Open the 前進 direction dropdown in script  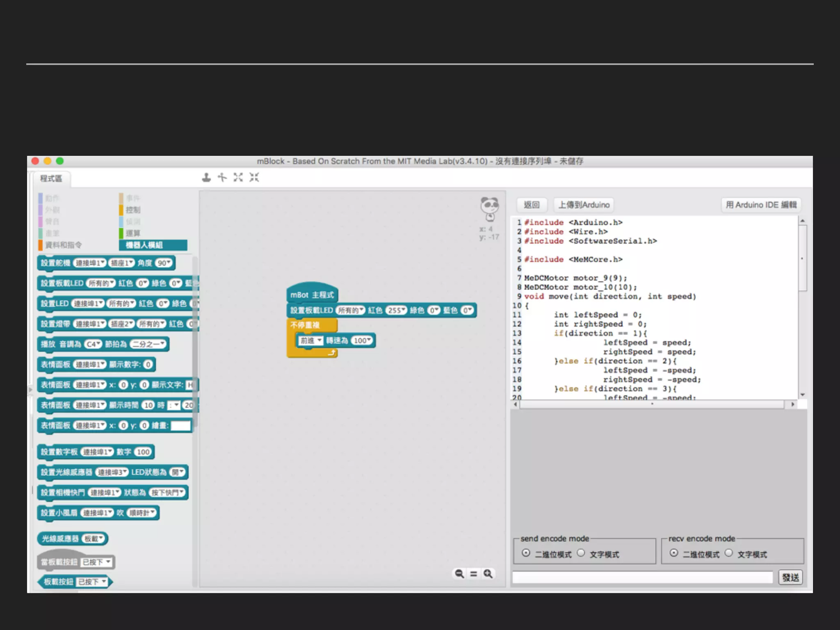(310, 340)
